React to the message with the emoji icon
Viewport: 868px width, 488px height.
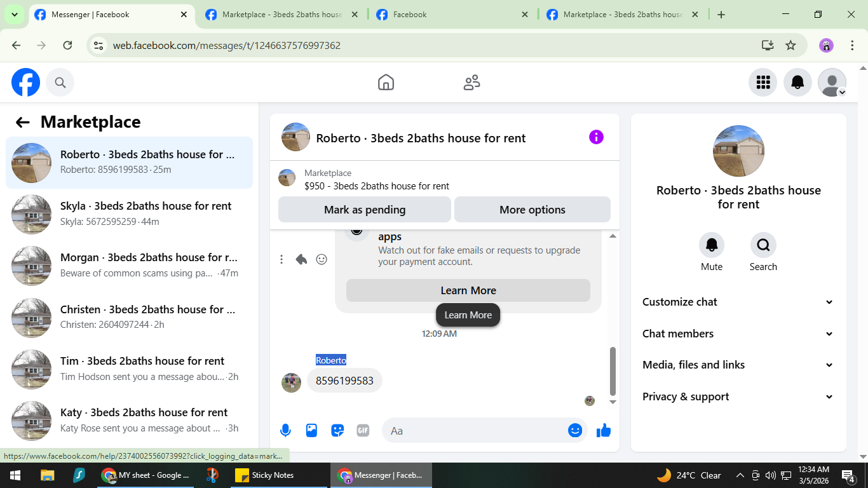322,259
